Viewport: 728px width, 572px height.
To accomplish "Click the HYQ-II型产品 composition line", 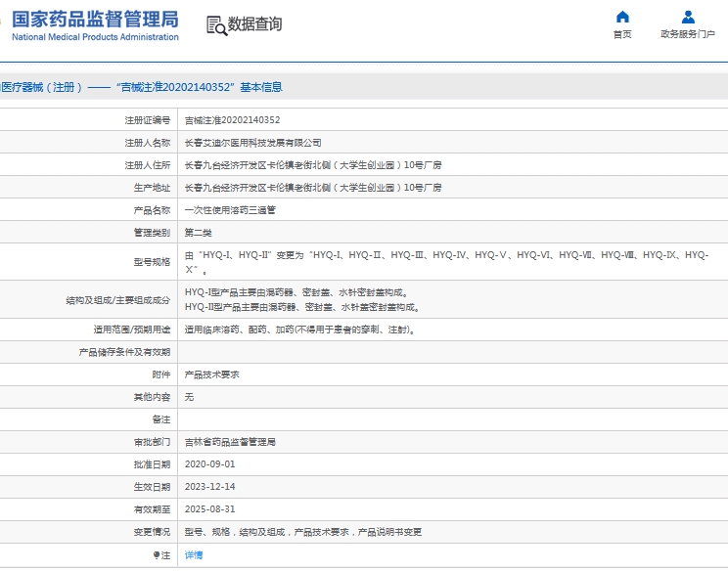I will (x=301, y=307).
